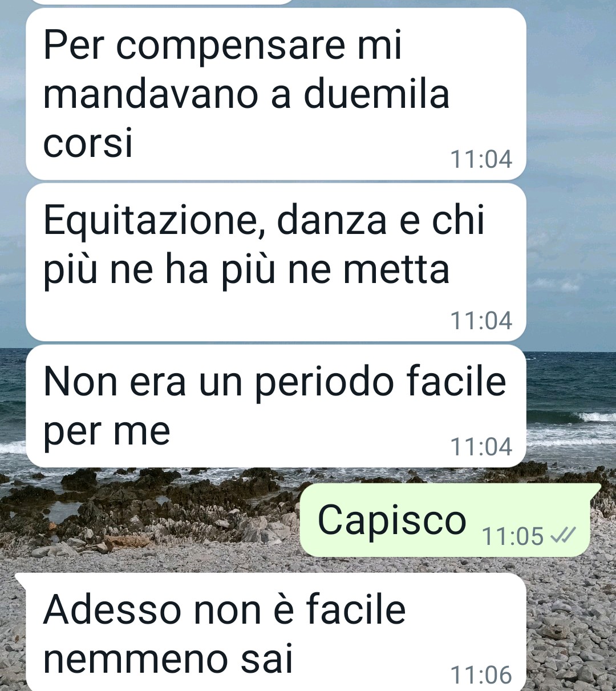
Task: Click the timestamp under 'duemila corsi' message
Action: click(x=481, y=159)
